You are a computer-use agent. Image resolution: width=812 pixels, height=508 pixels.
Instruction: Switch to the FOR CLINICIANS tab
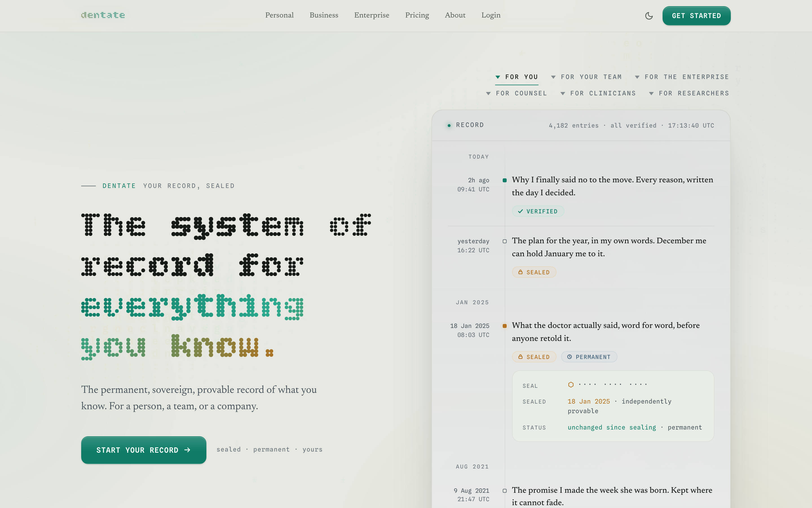click(598, 93)
